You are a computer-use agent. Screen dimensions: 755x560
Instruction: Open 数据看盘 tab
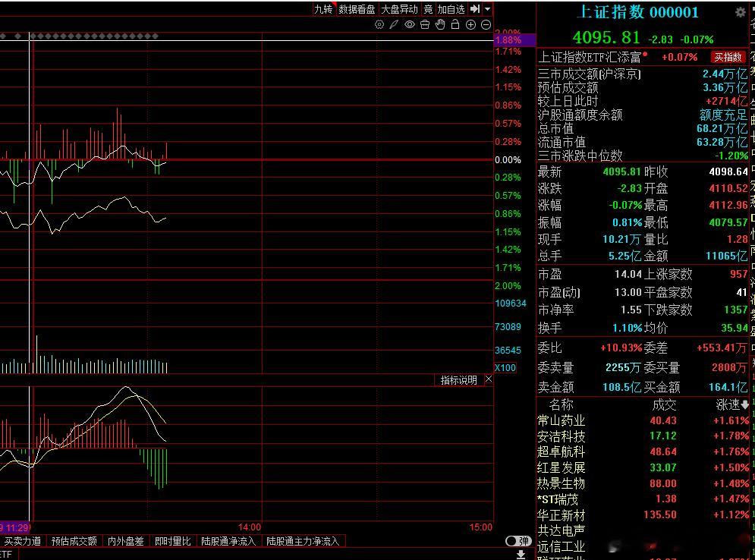coord(357,8)
